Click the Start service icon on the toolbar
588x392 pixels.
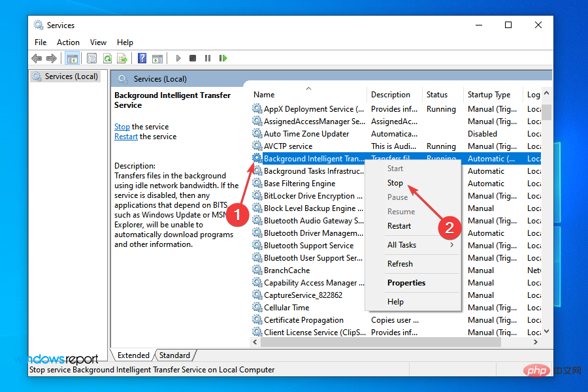click(x=178, y=58)
